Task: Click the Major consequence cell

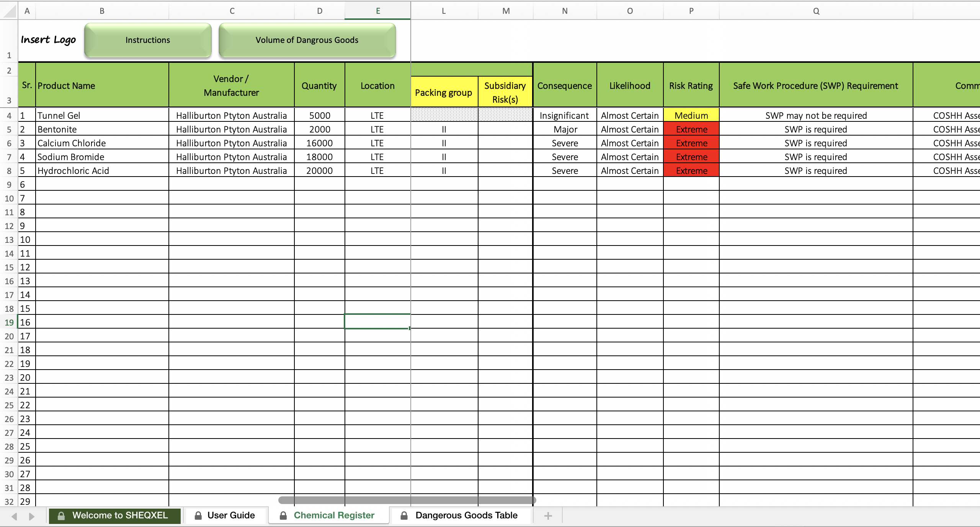Action: click(565, 129)
